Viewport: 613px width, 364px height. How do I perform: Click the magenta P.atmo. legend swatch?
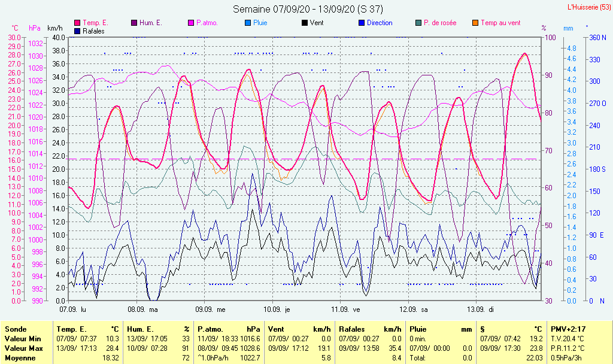pyautogui.click(x=191, y=23)
